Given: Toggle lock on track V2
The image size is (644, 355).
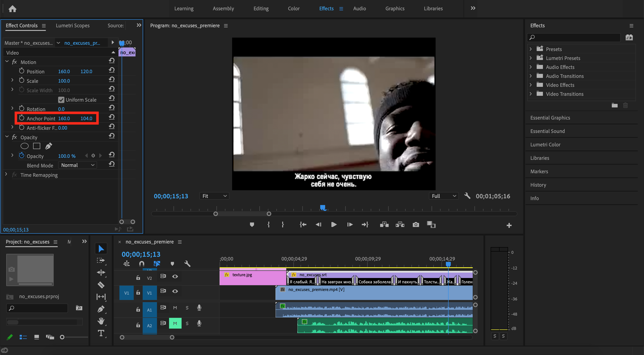Looking at the screenshot, I should pos(138,278).
